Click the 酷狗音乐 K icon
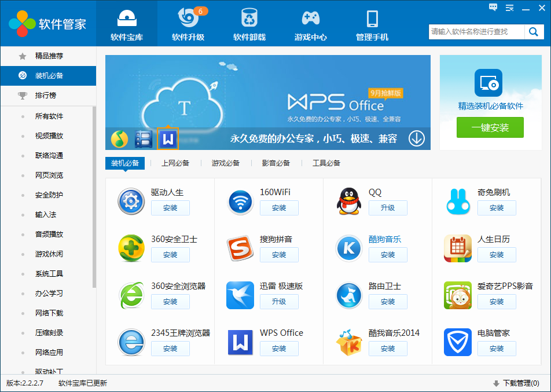Image resolution: width=551 pixels, height=392 pixels. point(349,248)
